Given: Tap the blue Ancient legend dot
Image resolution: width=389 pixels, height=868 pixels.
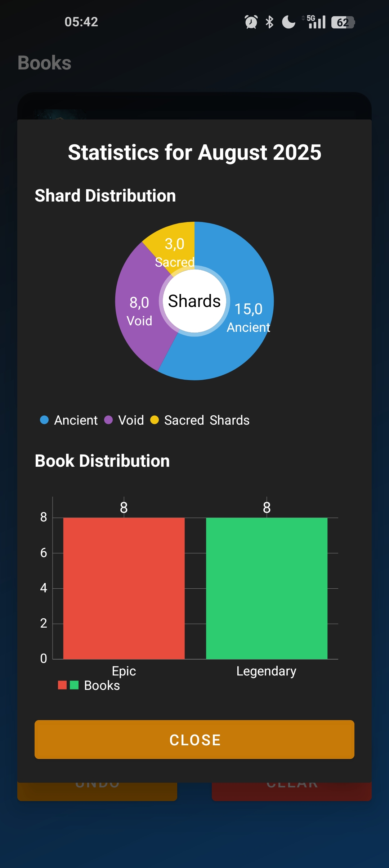Looking at the screenshot, I should (44, 420).
